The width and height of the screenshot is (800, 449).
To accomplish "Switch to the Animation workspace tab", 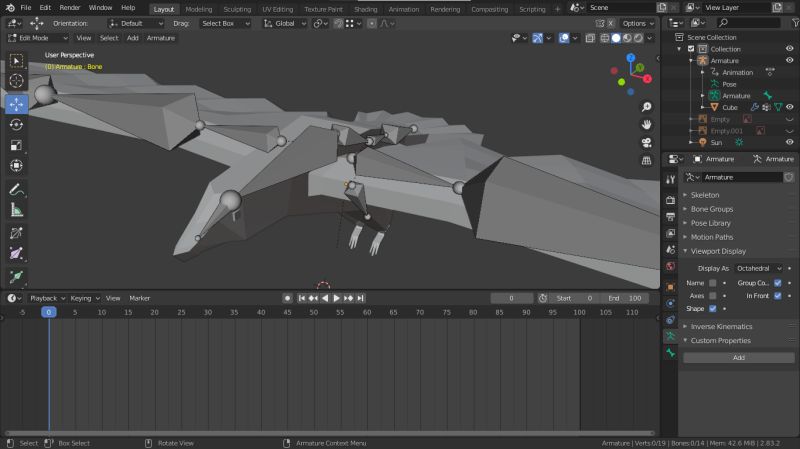I will click(x=404, y=9).
